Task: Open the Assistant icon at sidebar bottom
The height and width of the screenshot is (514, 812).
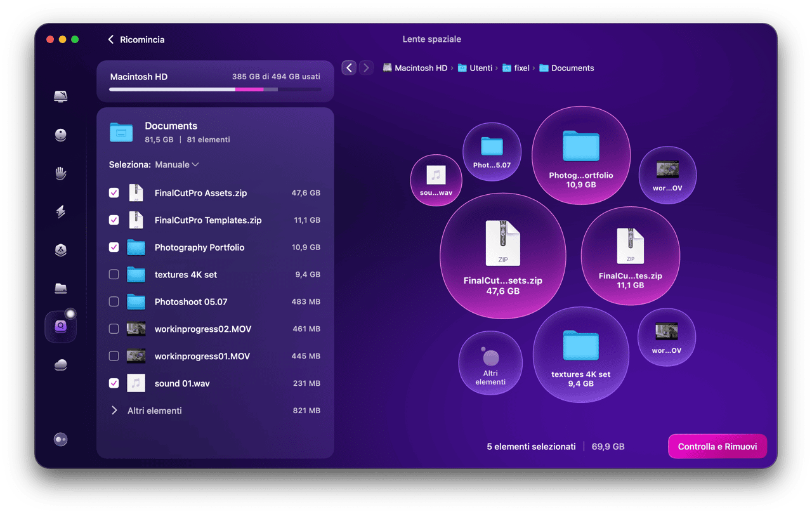Action: [61, 439]
